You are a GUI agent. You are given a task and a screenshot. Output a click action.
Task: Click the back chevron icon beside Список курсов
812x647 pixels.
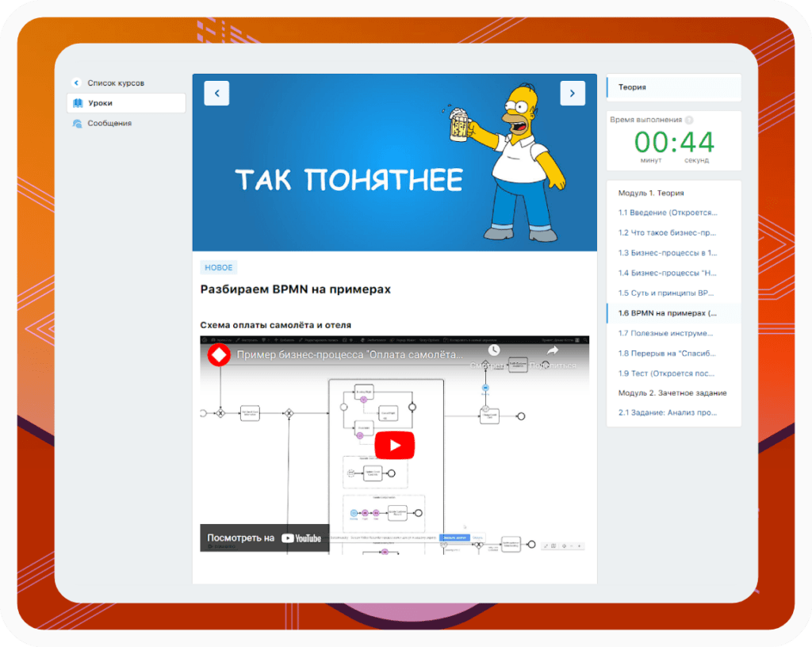coord(76,82)
